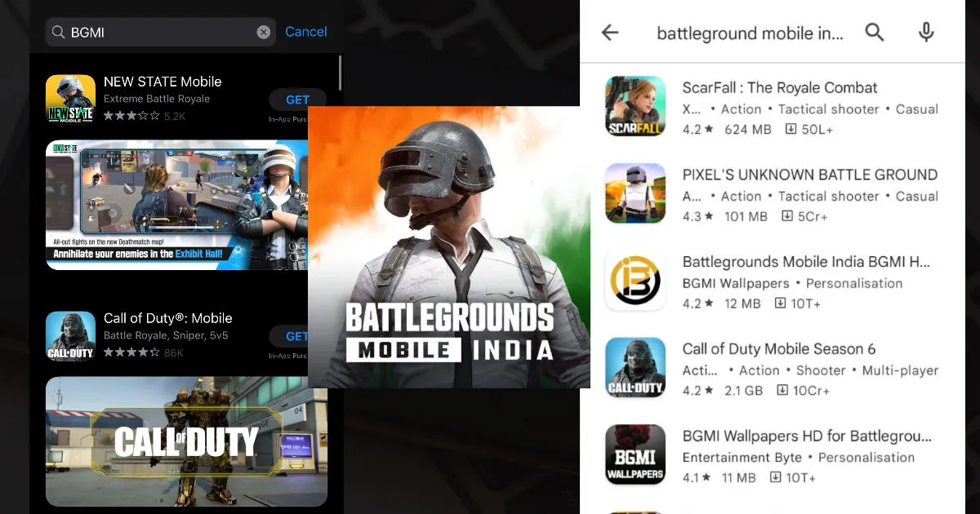980x514 pixels.
Task: Tap the microphone voice search icon
Action: [x=925, y=33]
